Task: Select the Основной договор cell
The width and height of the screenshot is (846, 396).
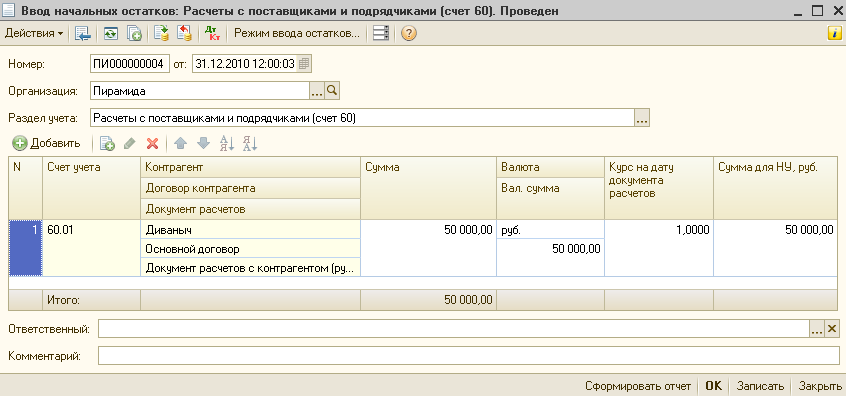Action: click(250, 249)
